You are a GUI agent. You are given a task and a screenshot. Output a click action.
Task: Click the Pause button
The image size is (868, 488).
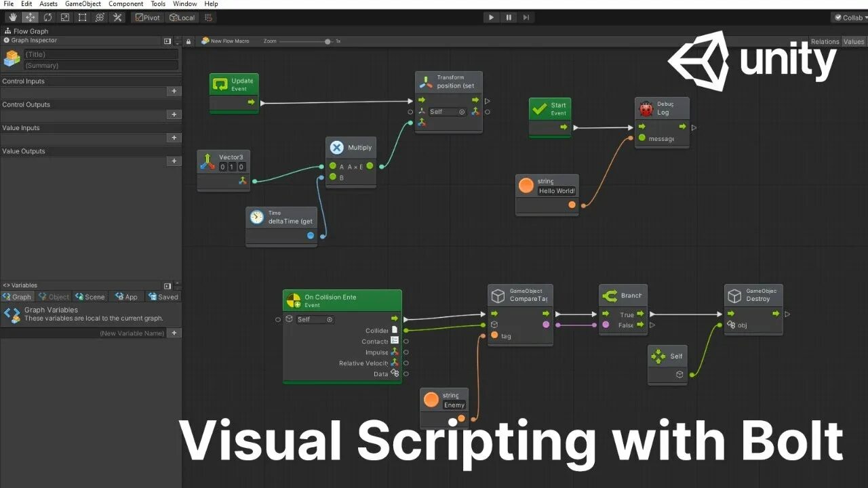pos(509,18)
